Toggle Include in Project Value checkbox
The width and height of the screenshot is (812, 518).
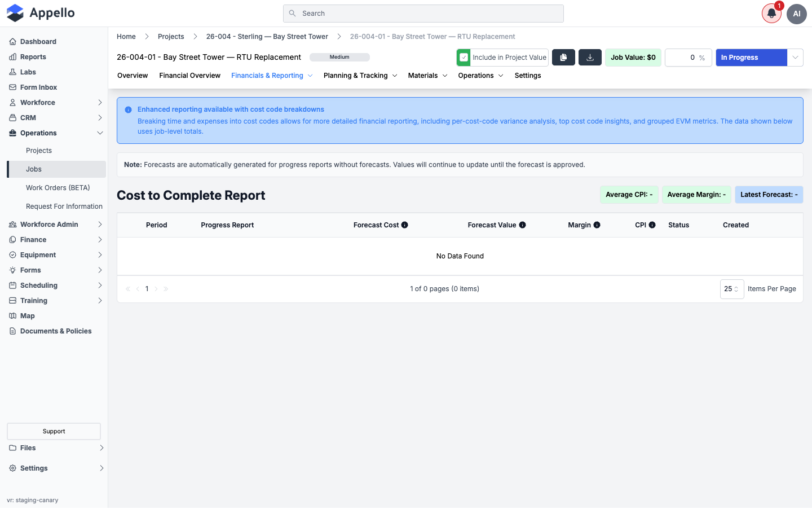coord(464,58)
